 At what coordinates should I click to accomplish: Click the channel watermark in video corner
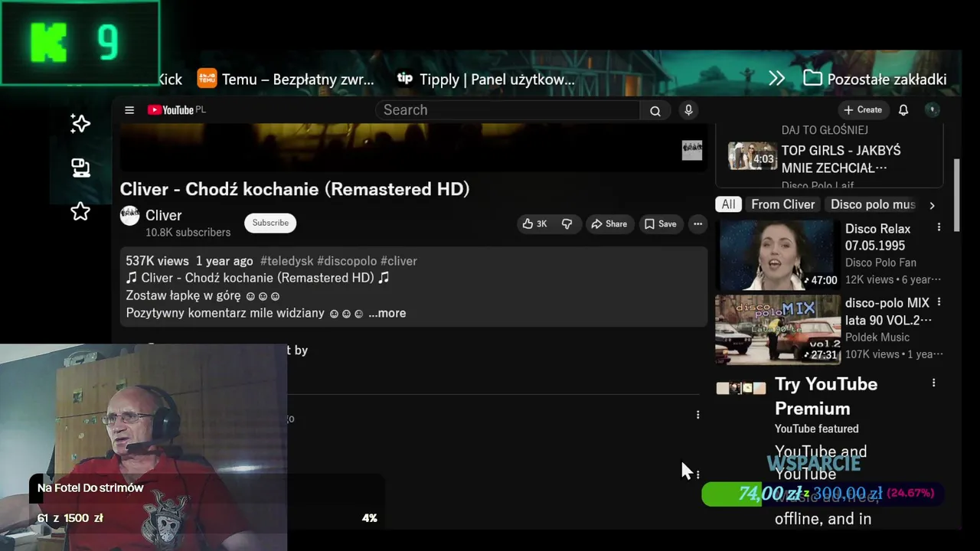(692, 150)
